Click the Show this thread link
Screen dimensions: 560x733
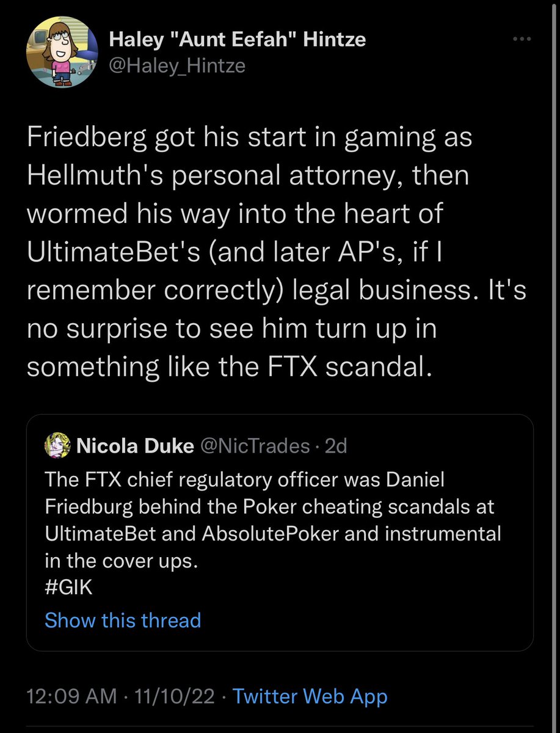click(x=123, y=621)
